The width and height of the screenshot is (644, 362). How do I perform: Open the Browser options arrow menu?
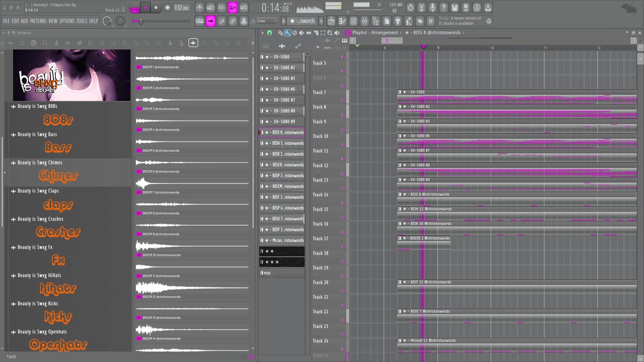[3, 33]
